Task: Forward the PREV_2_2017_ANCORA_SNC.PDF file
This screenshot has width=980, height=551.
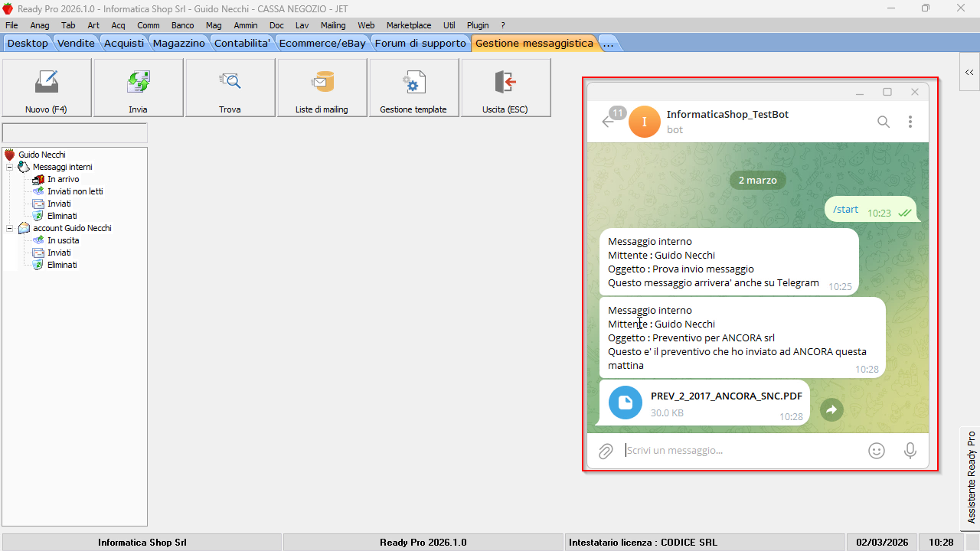Action: coord(831,409)
